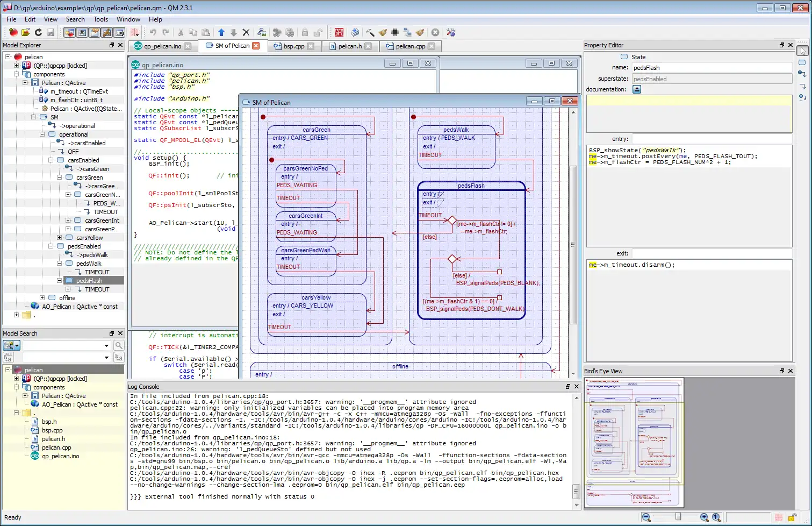Click the blue Move Up arrow icon
Image resolution: width=812 pixels, height=526 pixels.
tap(221, 33)
